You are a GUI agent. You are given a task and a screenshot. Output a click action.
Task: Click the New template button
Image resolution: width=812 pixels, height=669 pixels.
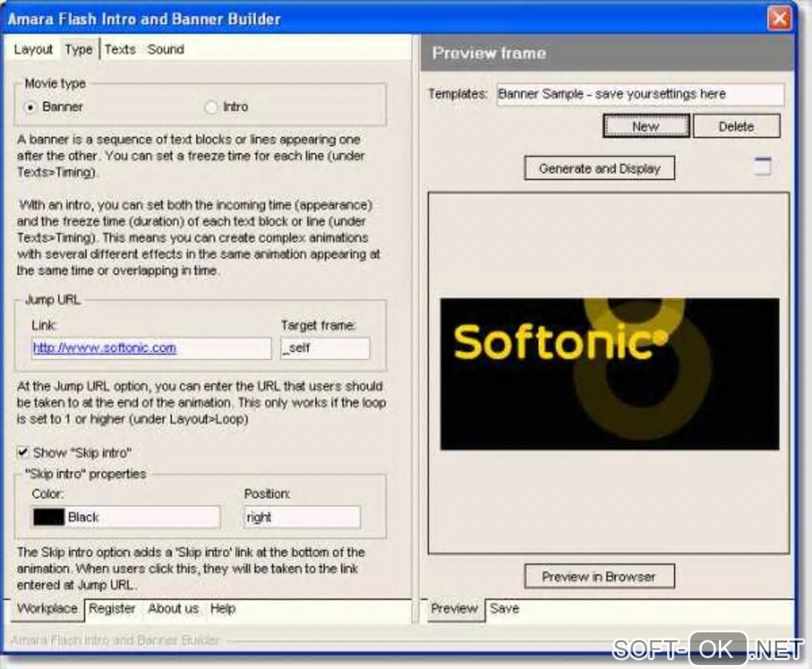coord(646,127)
